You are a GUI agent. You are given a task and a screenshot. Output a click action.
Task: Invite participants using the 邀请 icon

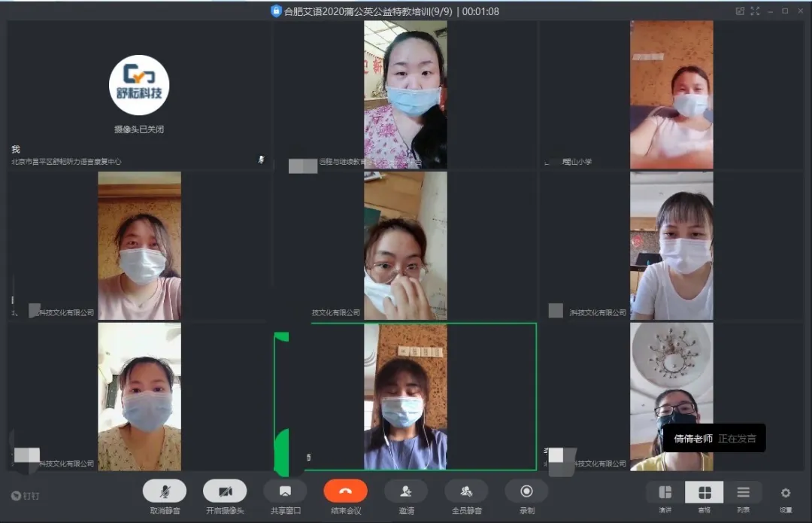tap(406, 491)
